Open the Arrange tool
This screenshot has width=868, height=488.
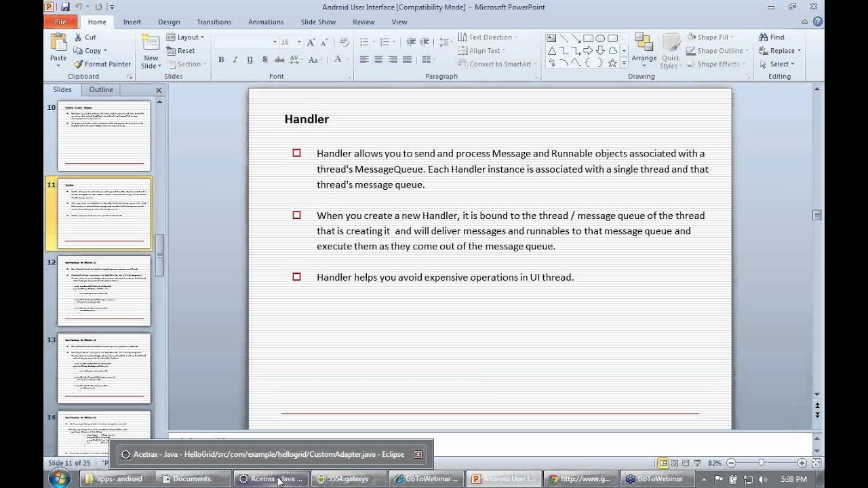pyautogui.click(x=644, y=49)
